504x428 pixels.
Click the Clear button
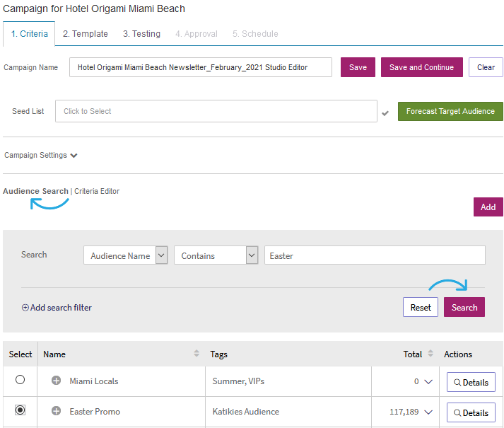tap(486, 67)
